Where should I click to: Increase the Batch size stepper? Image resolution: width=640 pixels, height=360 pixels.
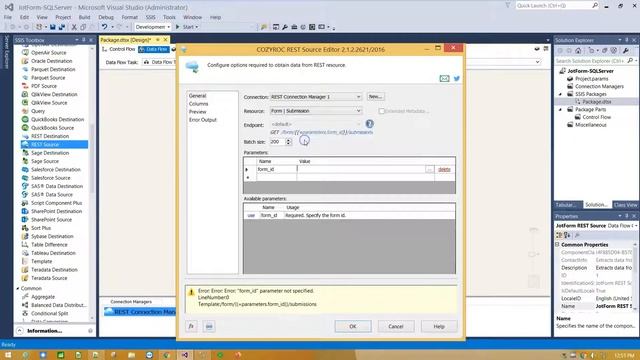(289, 140)
